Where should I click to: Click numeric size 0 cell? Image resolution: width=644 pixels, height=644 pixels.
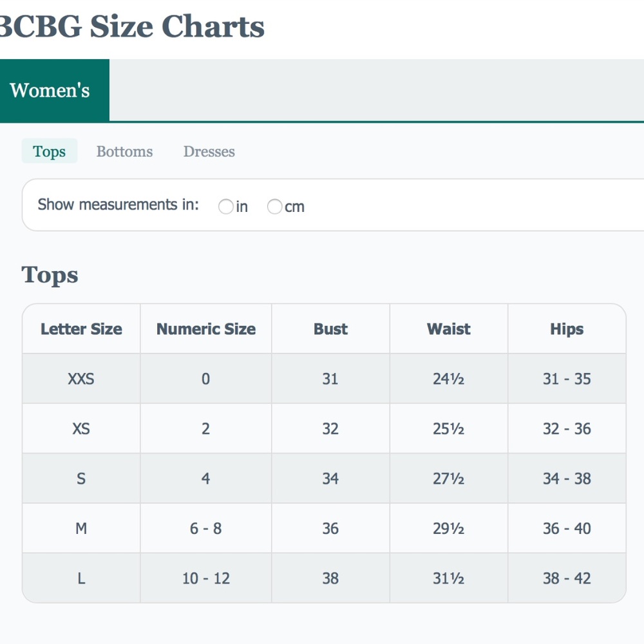tap(206, 379)
